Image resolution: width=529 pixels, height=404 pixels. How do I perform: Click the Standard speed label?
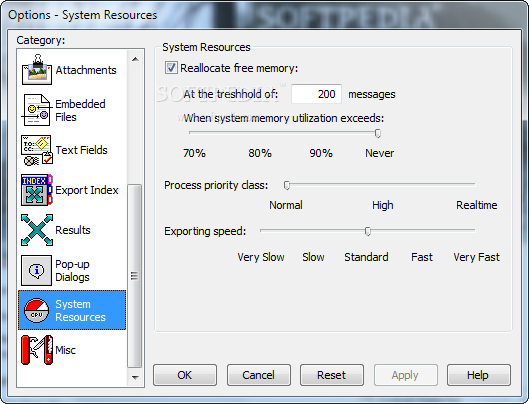[366, 257]
